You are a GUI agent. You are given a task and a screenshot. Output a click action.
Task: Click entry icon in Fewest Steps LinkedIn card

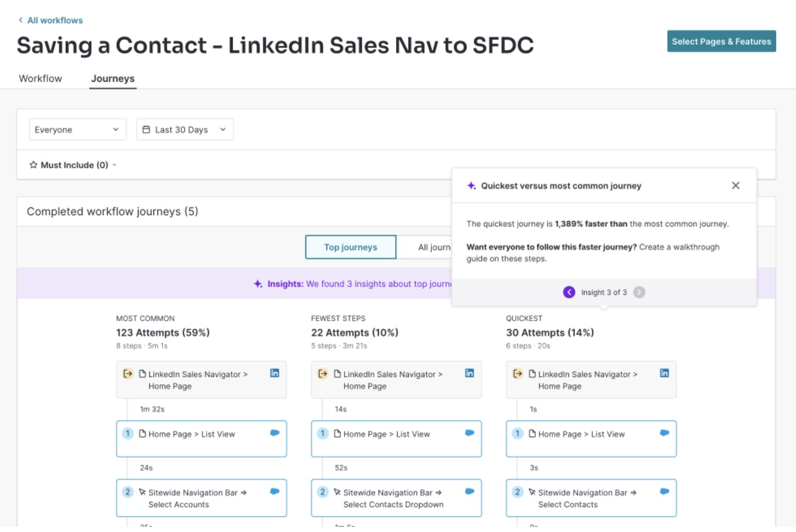pyautogui.click(x=323, y=374)
